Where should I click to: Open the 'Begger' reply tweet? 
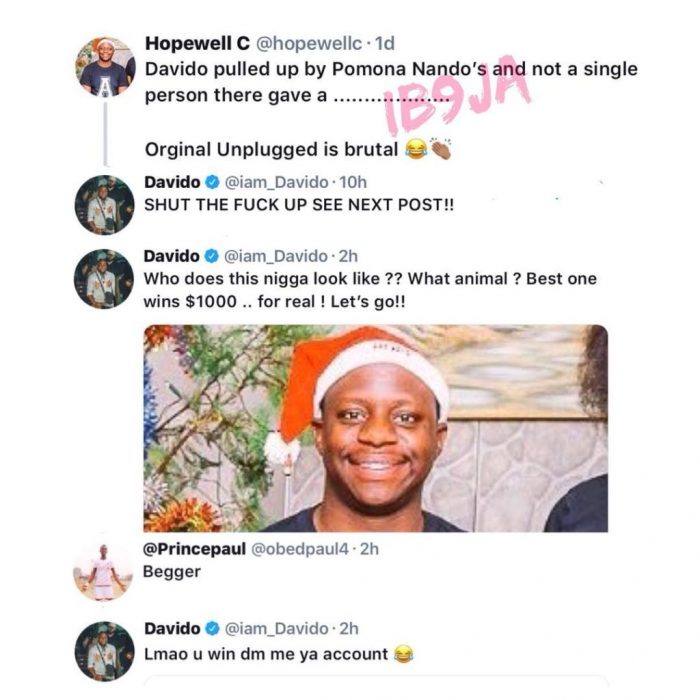[x=171, y=572]
